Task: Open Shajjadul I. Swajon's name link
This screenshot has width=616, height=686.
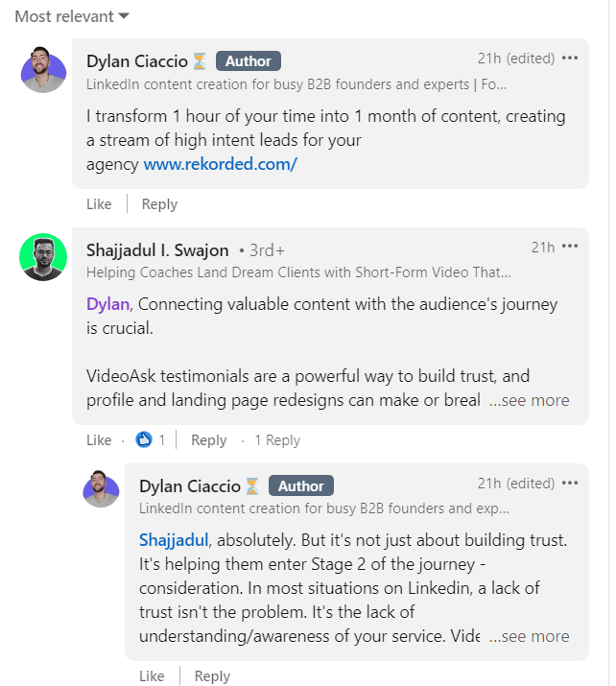Action: tap(157, 250)
